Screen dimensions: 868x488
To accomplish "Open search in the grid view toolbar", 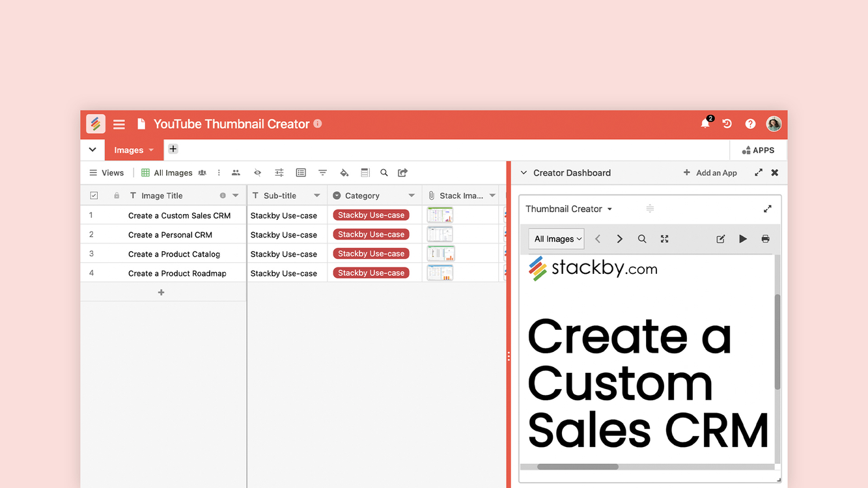I will pos(384,173).
